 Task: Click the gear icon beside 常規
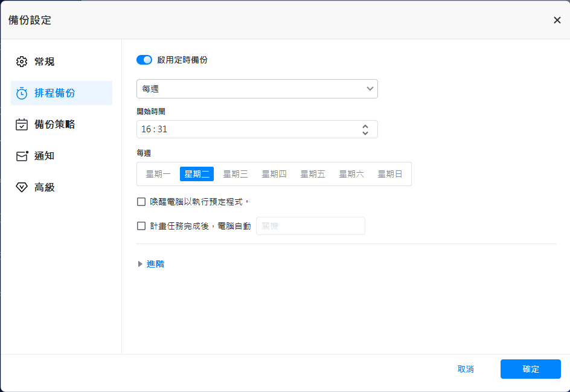(22, 62)
